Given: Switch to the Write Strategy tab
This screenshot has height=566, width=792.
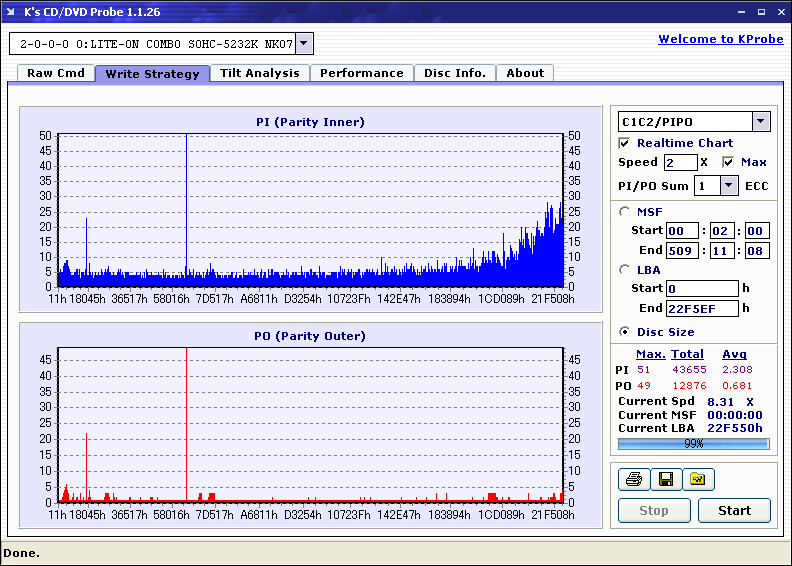Looking at the screenshot, I should (x=152, y=74).
